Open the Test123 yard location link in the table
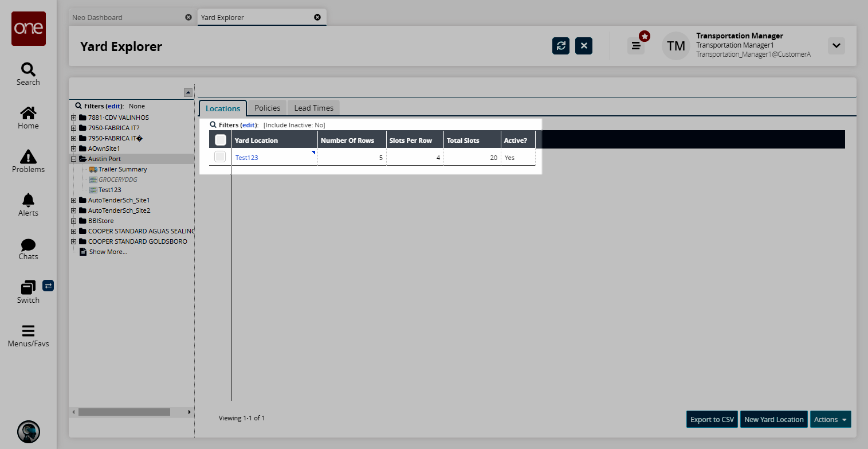Image resolution: width=868 pixels, height=449 pixels. pyautogui.click(x=247, y=157)
